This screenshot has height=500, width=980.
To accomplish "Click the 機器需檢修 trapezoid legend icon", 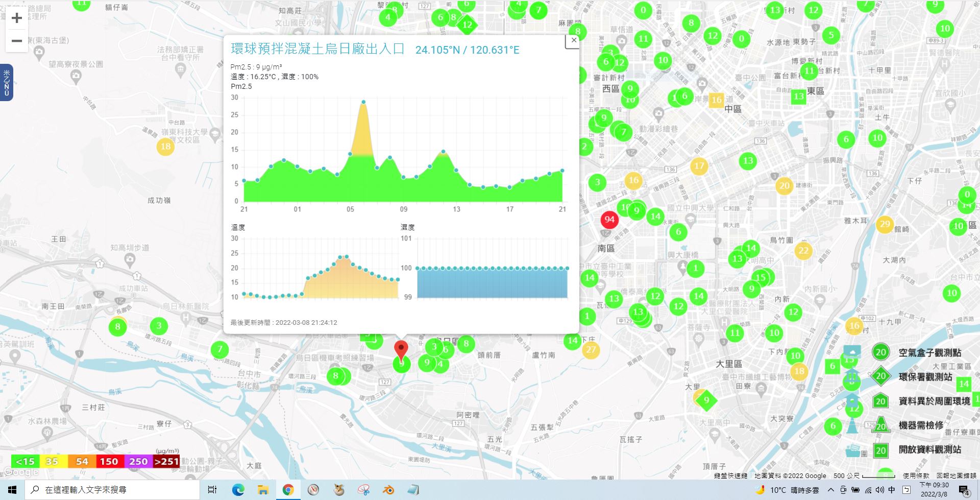I will pos(880,425).
